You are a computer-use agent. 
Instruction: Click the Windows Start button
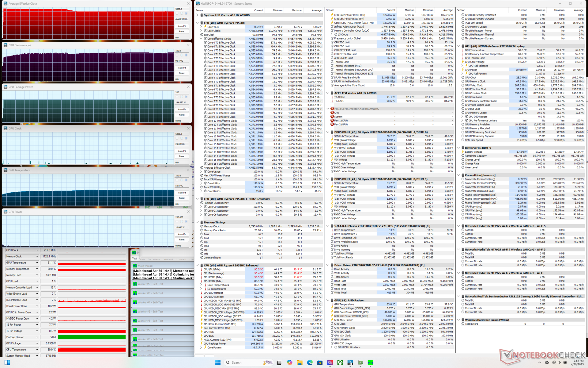point(218,362)
